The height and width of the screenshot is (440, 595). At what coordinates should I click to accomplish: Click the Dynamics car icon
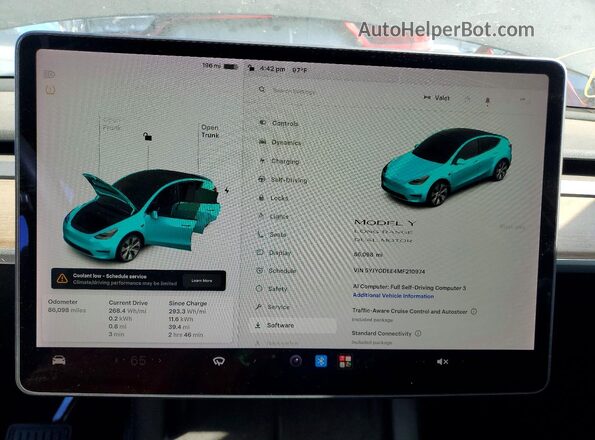[x=263, y=141]
